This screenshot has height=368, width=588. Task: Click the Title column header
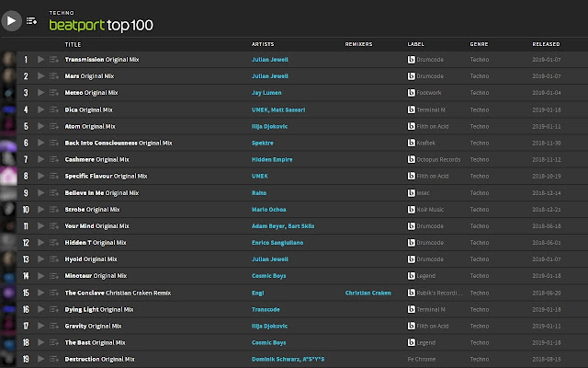coord(73,43)
